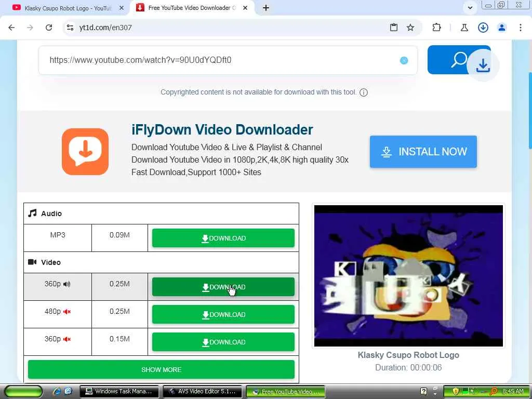Close the Free YouTube Video Downloader tab
This screenshot has height=399, width=532.
(245, 8)
